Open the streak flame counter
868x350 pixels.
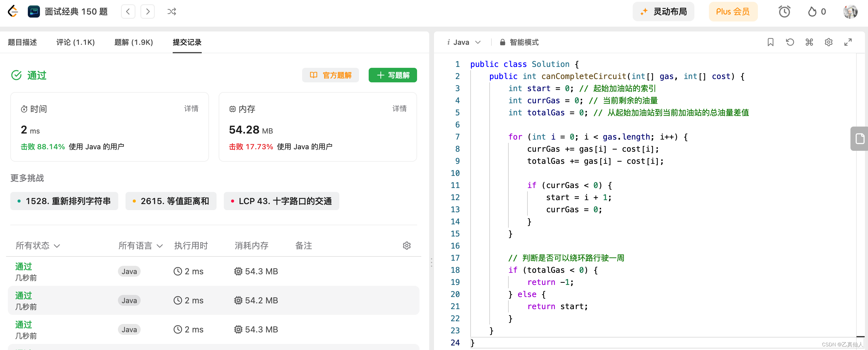[817, 12]
